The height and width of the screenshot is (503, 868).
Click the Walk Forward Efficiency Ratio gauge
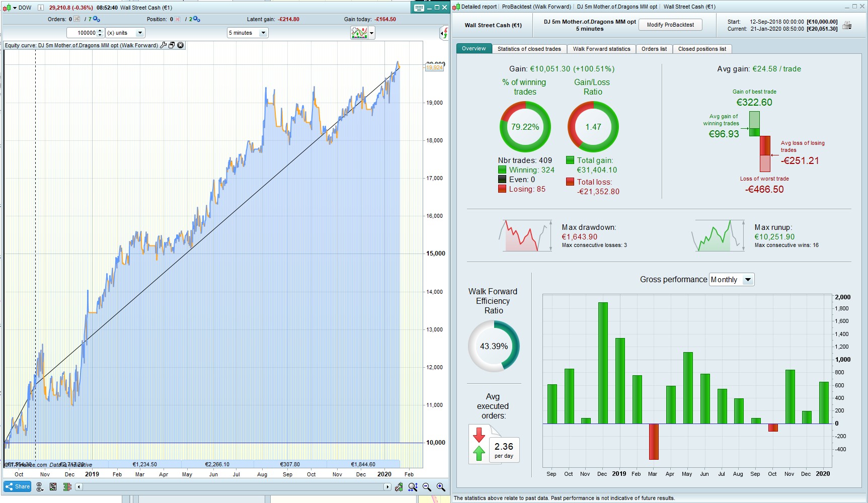click(x=494, y=346)
